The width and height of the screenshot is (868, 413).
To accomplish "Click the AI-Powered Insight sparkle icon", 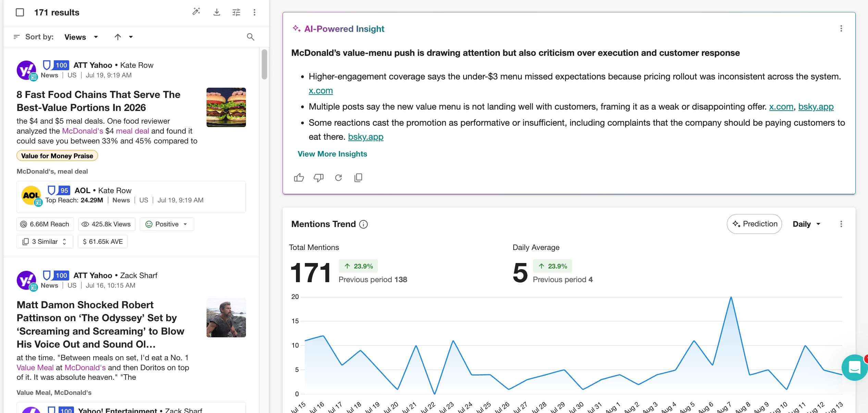I will click(x=296, y=28).
